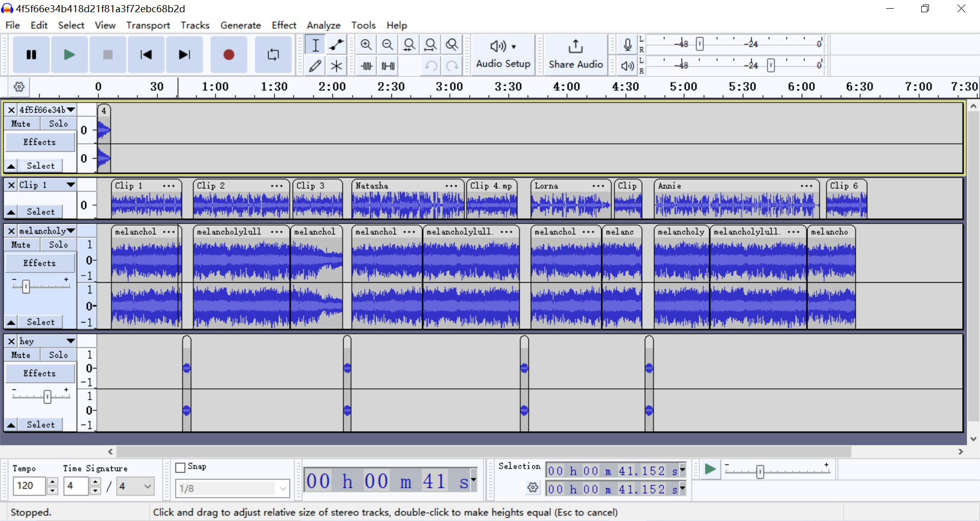The image size is (980, 521).
Task: Click the Redo arrow icon
Action: (x=452, y=66)
